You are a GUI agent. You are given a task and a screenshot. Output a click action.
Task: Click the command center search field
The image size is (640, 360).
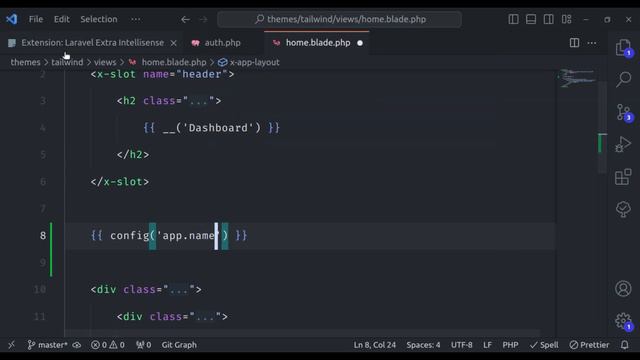[340, 19]
